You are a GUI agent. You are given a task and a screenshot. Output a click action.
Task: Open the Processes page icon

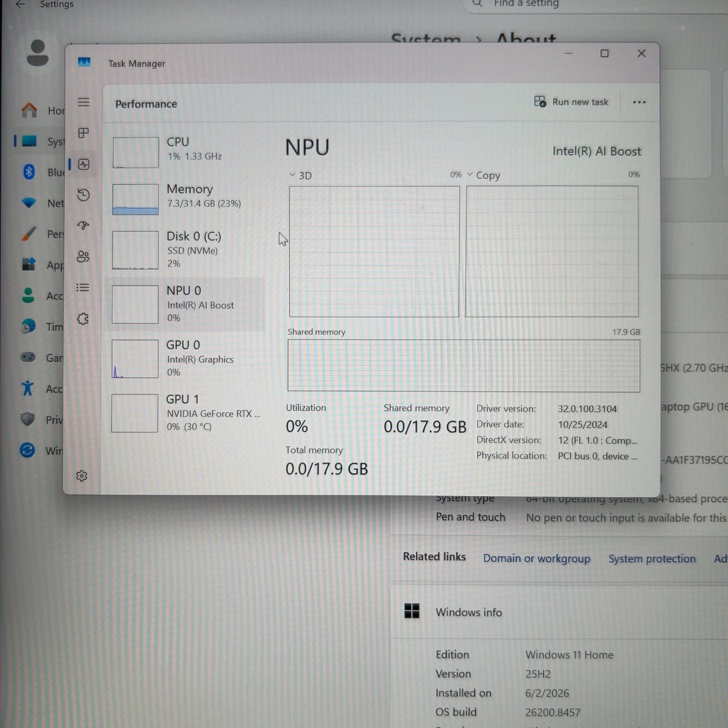84,133
